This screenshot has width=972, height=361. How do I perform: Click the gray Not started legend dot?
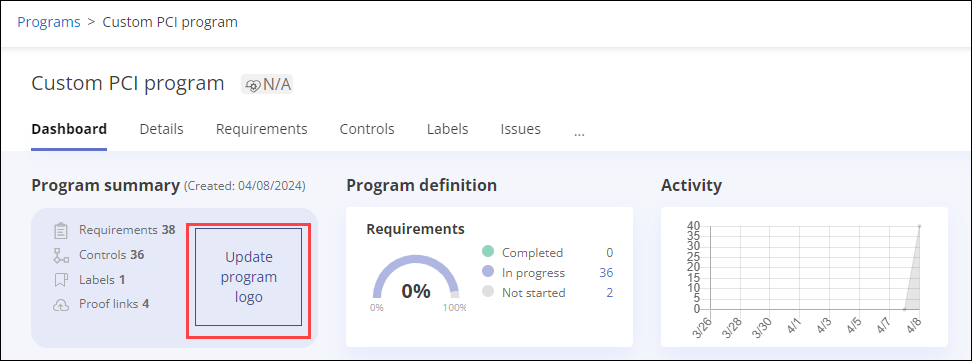(488, 292)
